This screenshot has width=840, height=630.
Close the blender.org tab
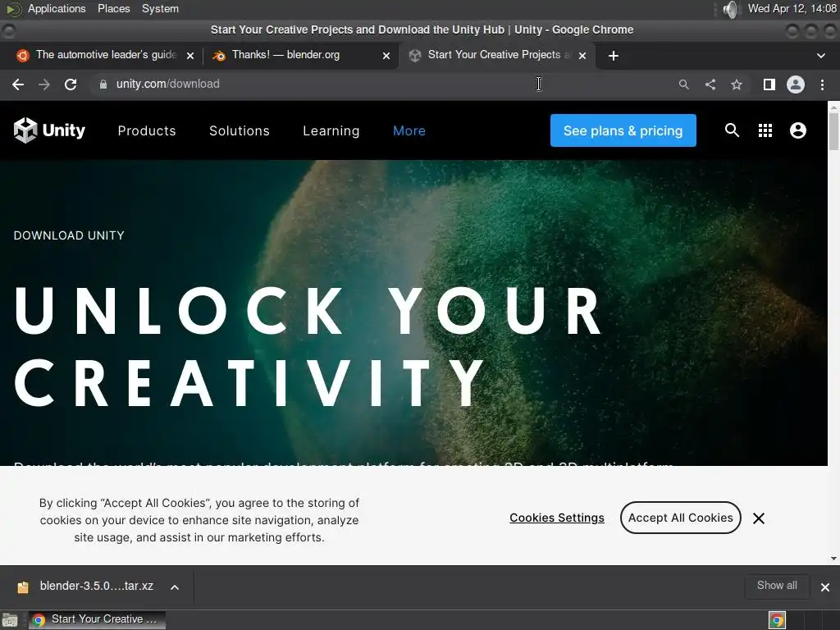[x=386, y=56]
